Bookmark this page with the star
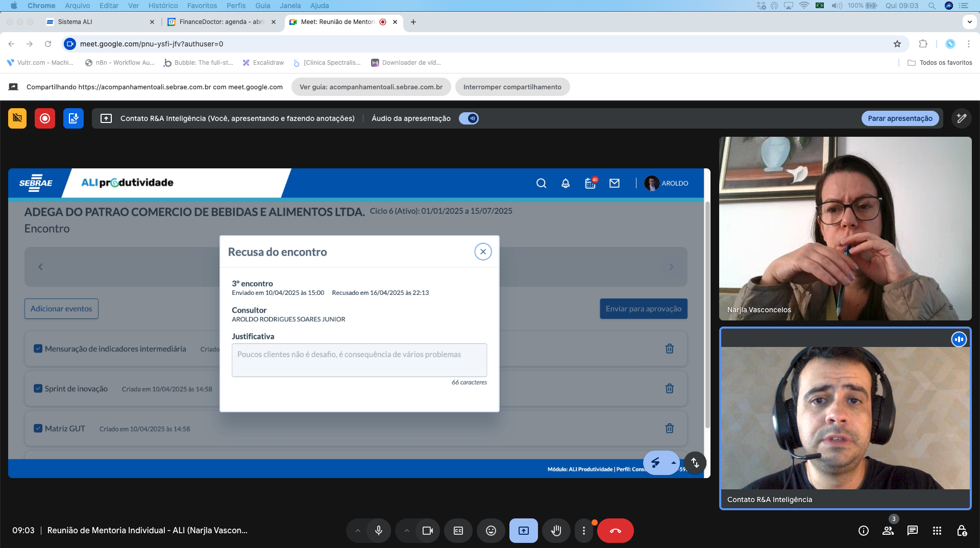Screen dimensions: 980x548 [x=897, y=44]
